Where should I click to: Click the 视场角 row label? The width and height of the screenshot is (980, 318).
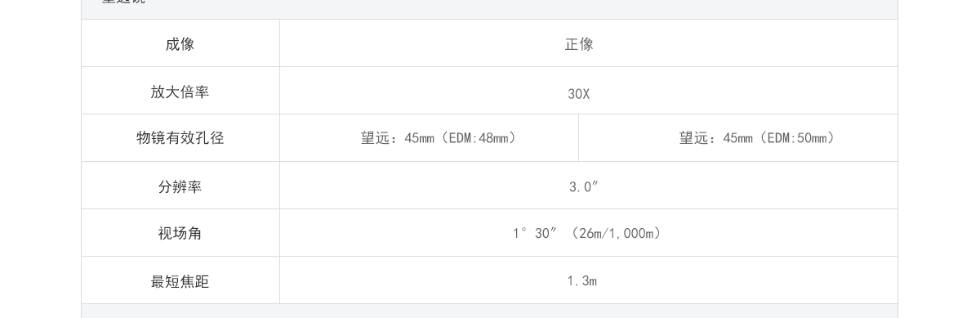180,233
